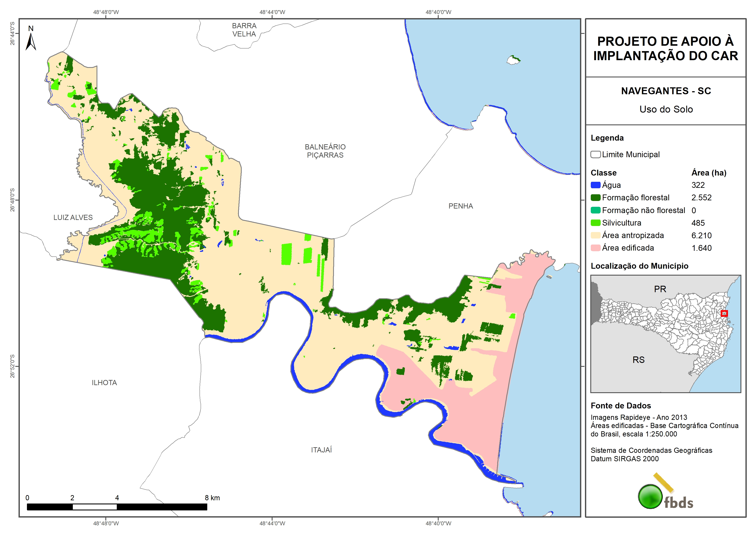Click the Silvicultura area value 485

(x=698, y=223)
